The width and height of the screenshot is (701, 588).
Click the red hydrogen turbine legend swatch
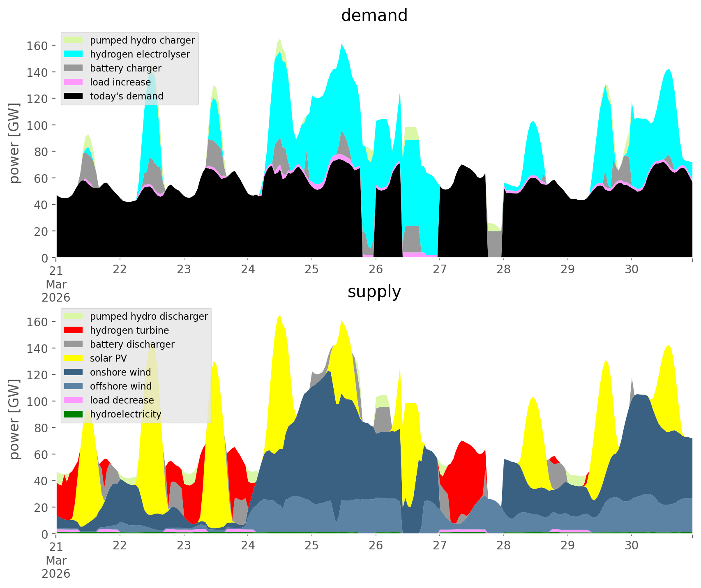(74, 330)
